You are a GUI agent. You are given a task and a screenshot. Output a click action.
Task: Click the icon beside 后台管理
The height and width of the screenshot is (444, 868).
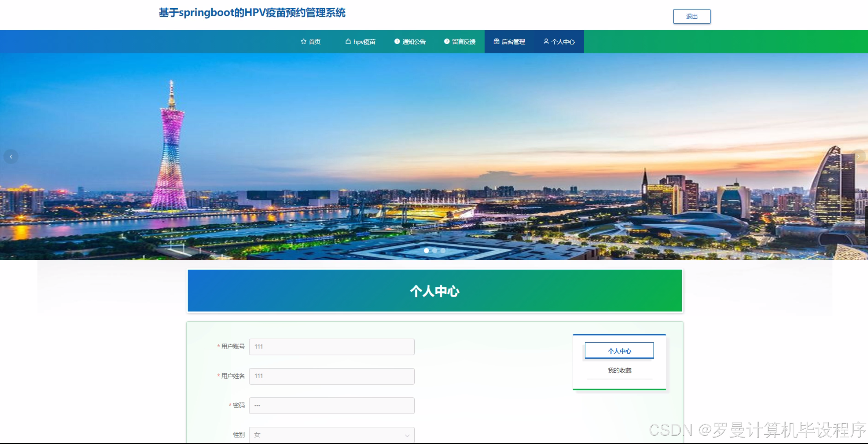[x=496, y=42]
